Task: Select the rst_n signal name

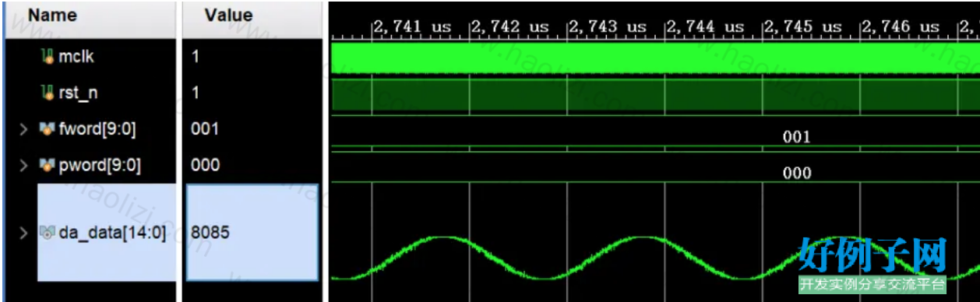Action: pyautogui.click(x=78, y=93)
